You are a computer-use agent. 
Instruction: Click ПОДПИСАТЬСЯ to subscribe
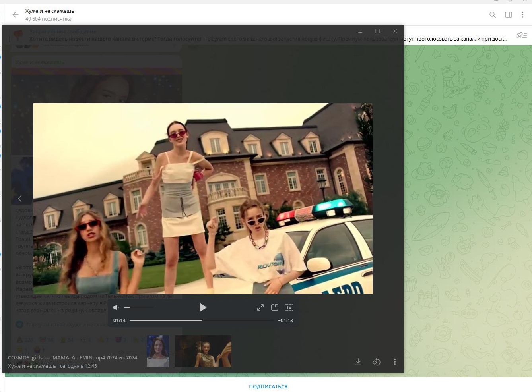268,386
